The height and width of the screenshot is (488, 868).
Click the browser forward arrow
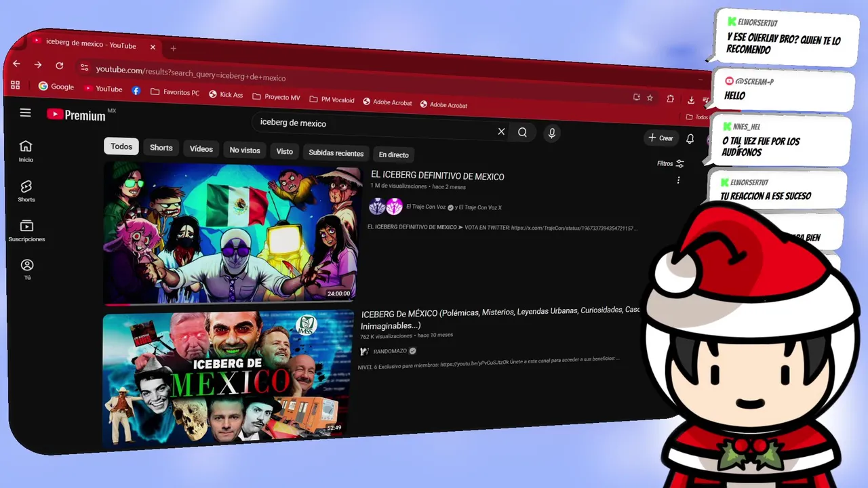click(x=38, y=64)
